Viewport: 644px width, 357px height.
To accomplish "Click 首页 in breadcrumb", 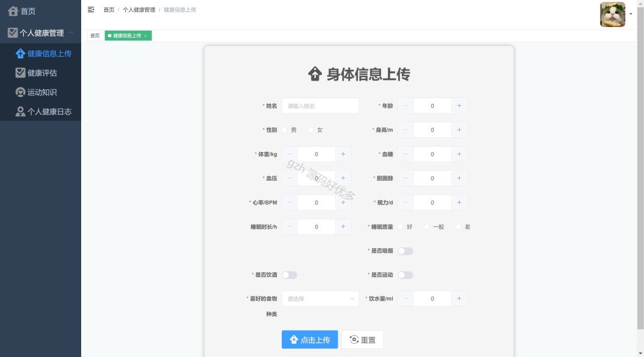I will [x=109, y=10].
